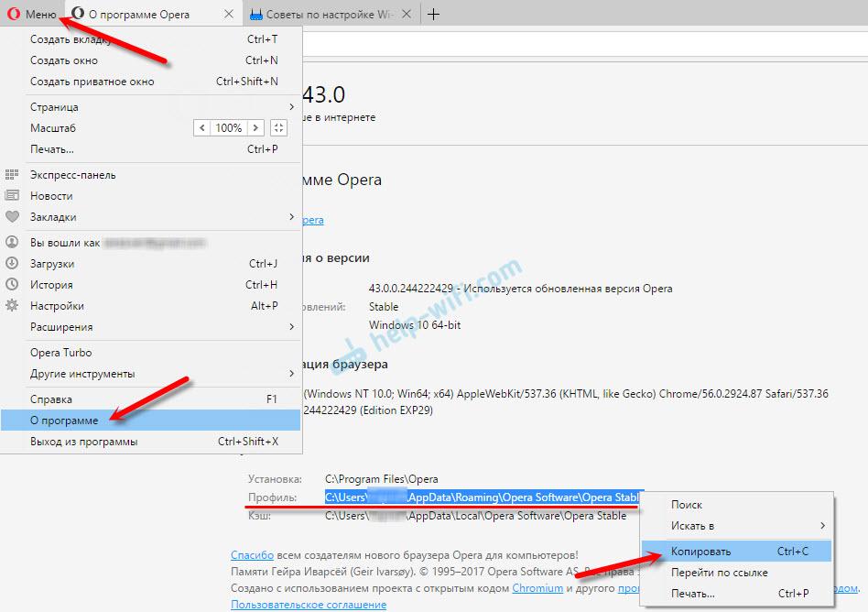Click the Закладки heart icon
868x612 pixels.
pyautogui.click(x=12, y=216)
